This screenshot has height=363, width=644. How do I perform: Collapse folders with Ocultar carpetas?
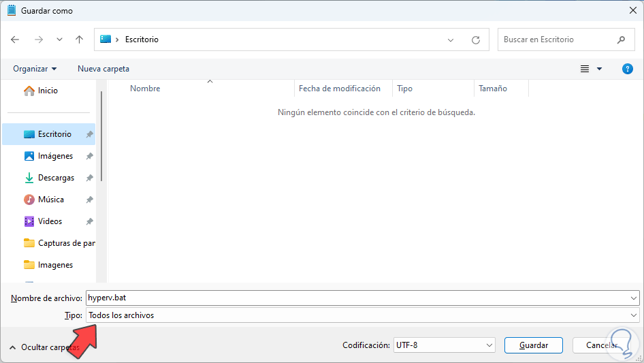(x=44, y=347)
